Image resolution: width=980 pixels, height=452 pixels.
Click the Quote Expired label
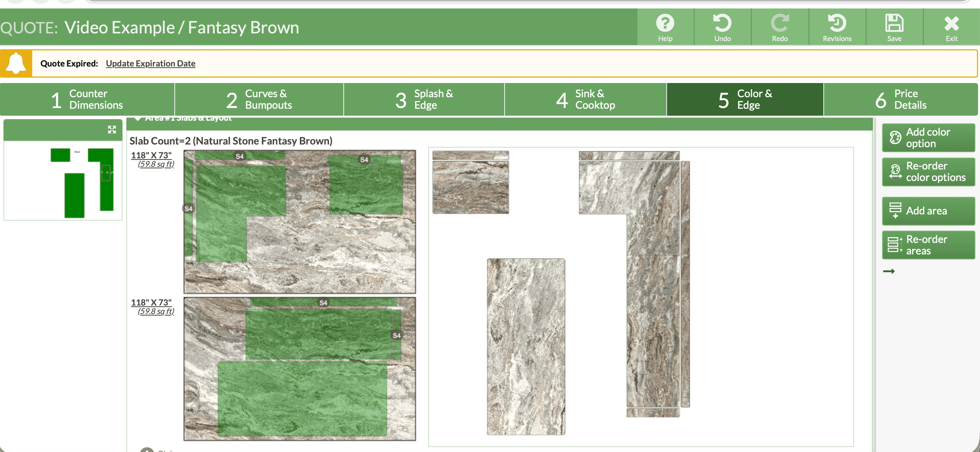pyautogui.click(x=69, y=63)
